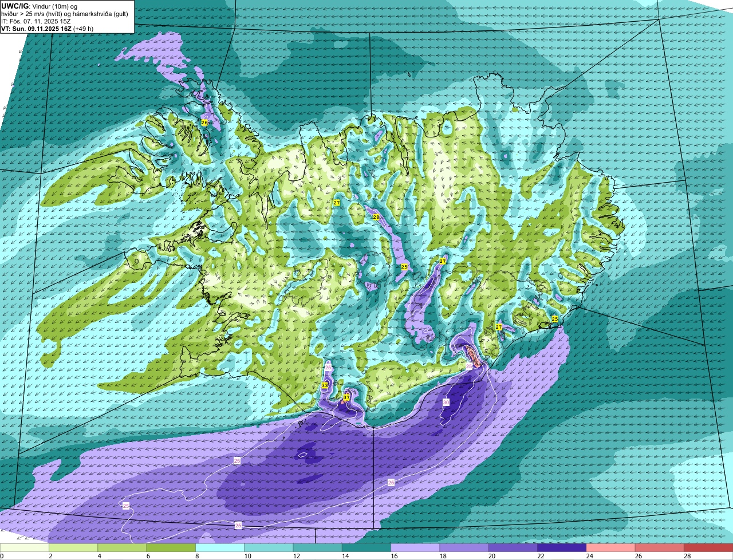
Task: Click the 18–20 m/s purple legend swatch
Action: pos(464,548)
